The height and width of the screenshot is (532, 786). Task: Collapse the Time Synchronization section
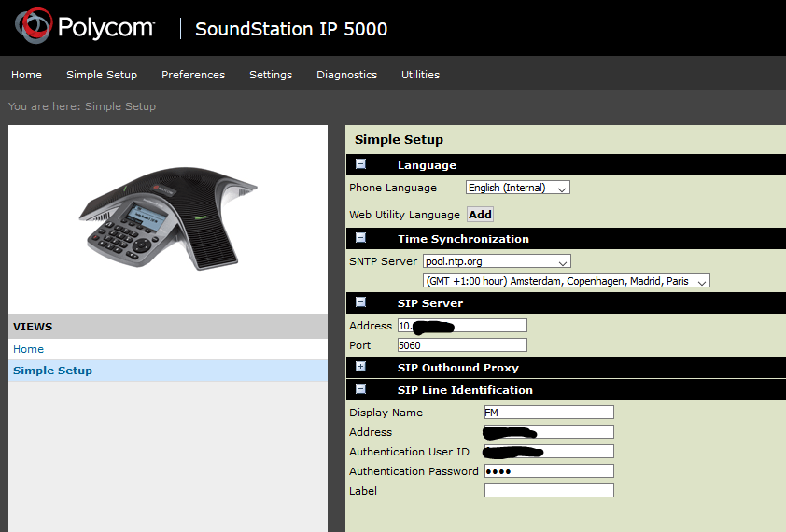click(x=360, y=238)
